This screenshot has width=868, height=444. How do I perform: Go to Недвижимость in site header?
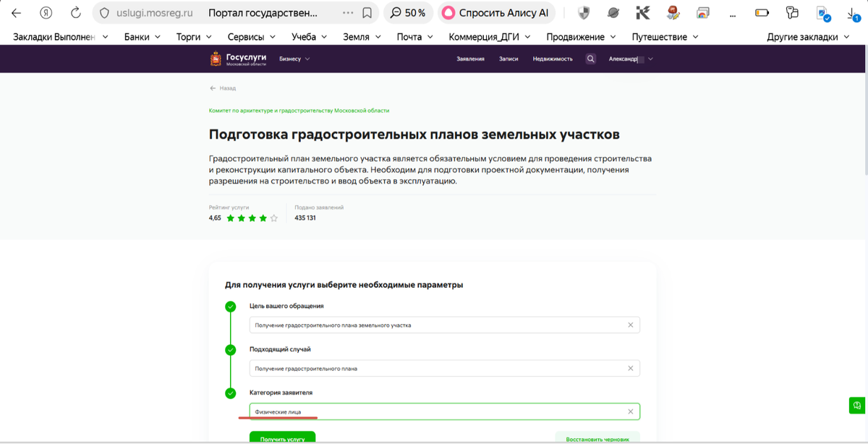click(x=553, y=59)
